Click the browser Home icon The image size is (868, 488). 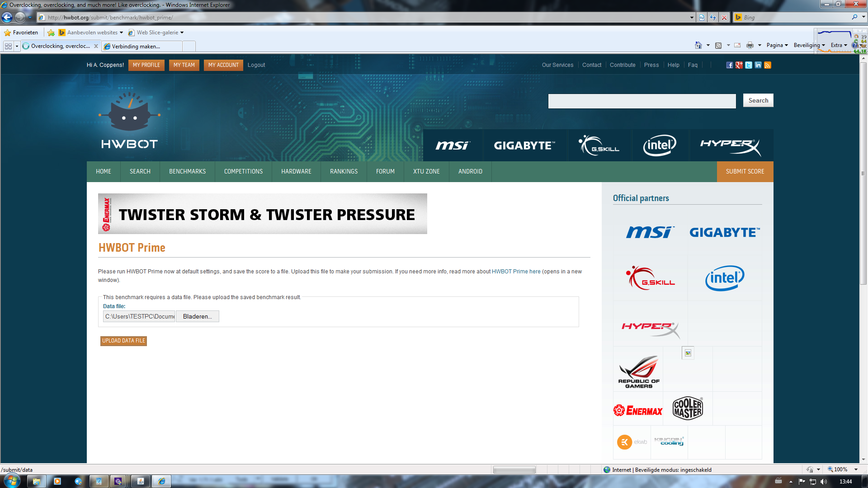[698, 45]
